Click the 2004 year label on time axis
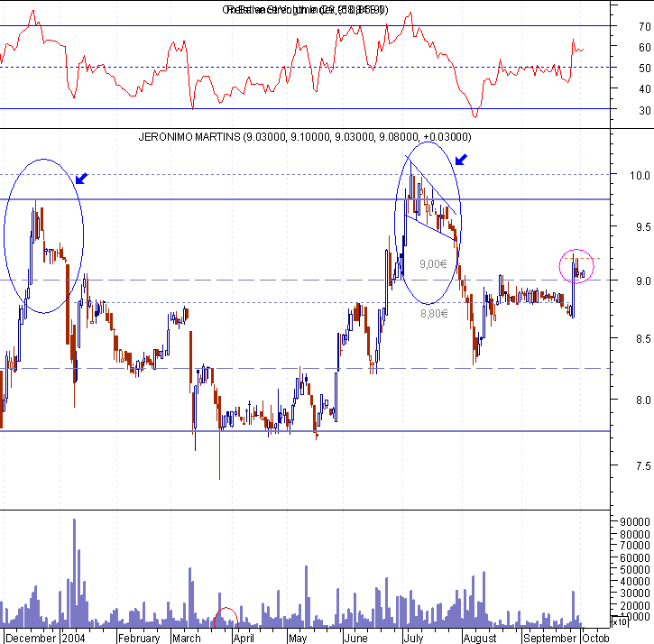This screenshot has height=644, width=654. pyautogui.click(x=73, y=639)
